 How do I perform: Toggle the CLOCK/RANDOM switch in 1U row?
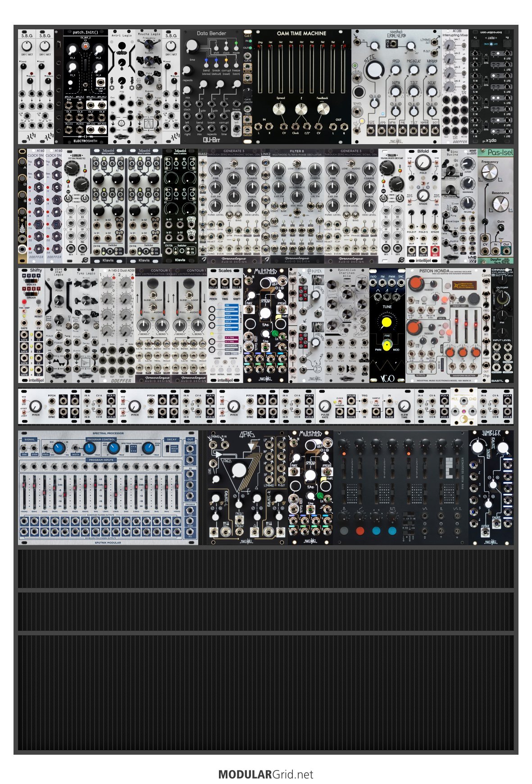point(340,401)
